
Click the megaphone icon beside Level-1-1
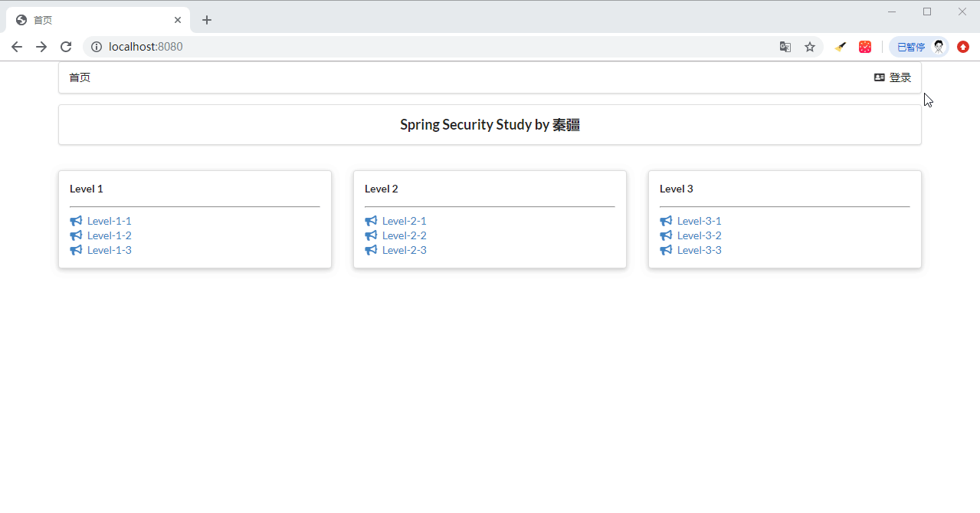click(76, 221)
